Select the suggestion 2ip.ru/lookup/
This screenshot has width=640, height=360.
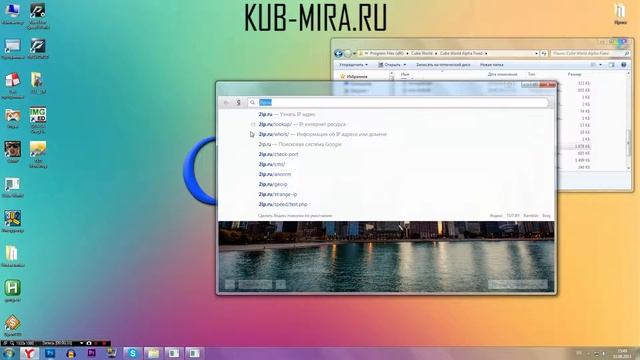pyautogui.click(x=302, y=124)
